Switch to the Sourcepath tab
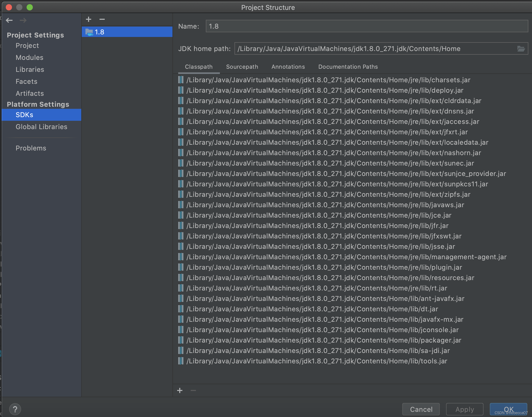Viewport: 532px width, 417px height. click(242, 67)
